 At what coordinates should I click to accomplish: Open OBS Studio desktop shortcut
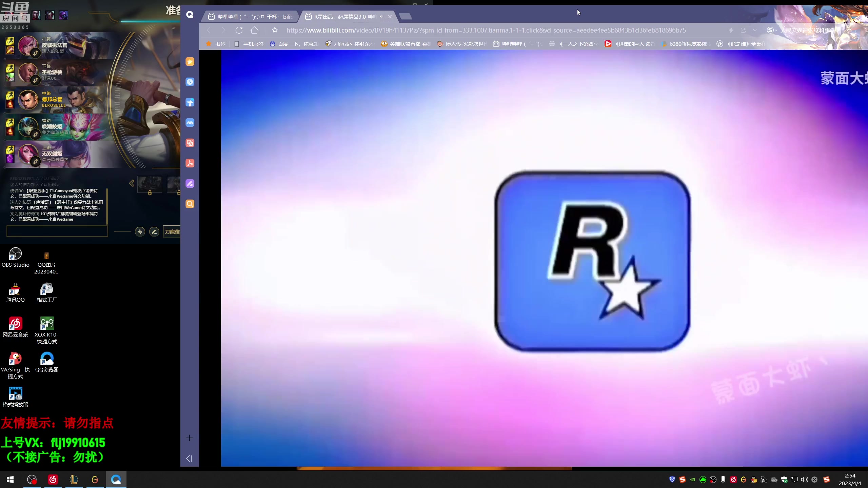16,258
